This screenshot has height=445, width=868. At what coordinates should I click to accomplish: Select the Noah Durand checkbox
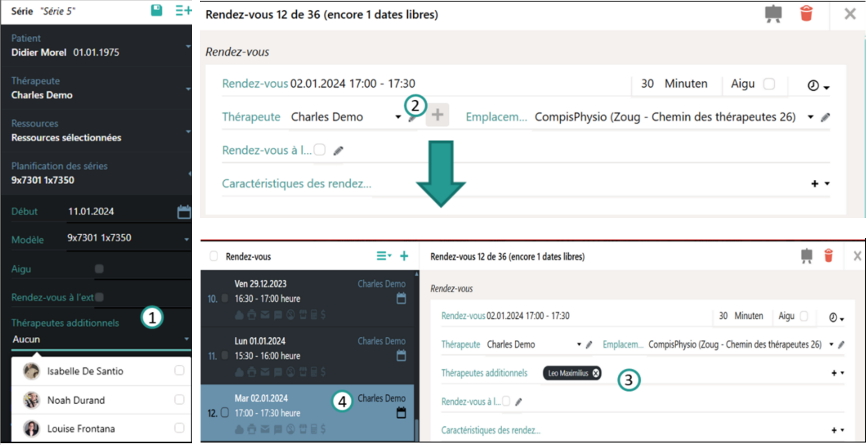(x=179, y=400)
